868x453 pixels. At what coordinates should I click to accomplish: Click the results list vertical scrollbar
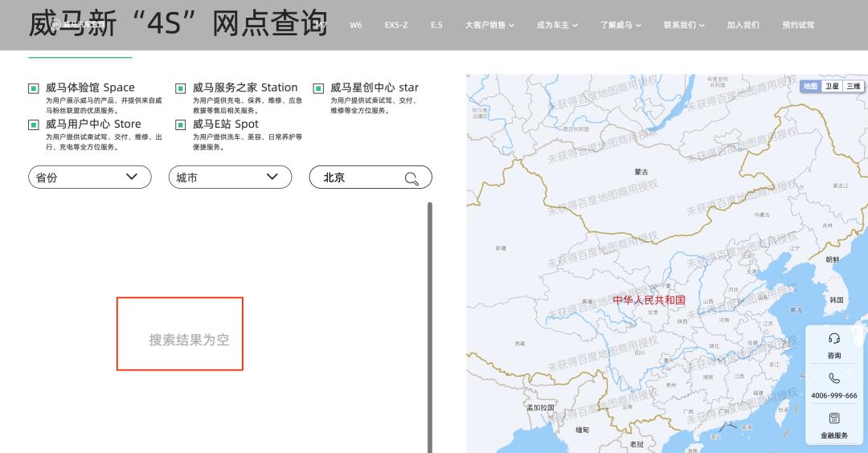[429, 328]
